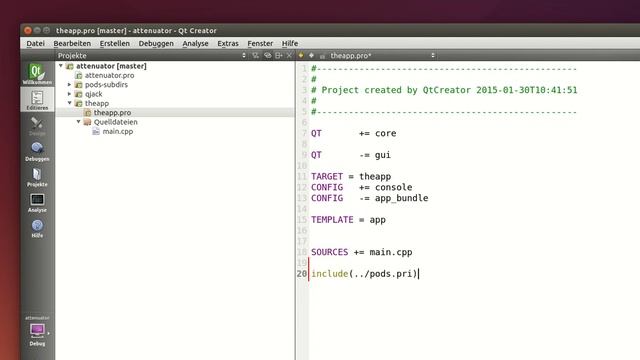The image size is (640, 360).
Task: Open Projekte mode in sidebar
Action: click(x=37, y=177)
